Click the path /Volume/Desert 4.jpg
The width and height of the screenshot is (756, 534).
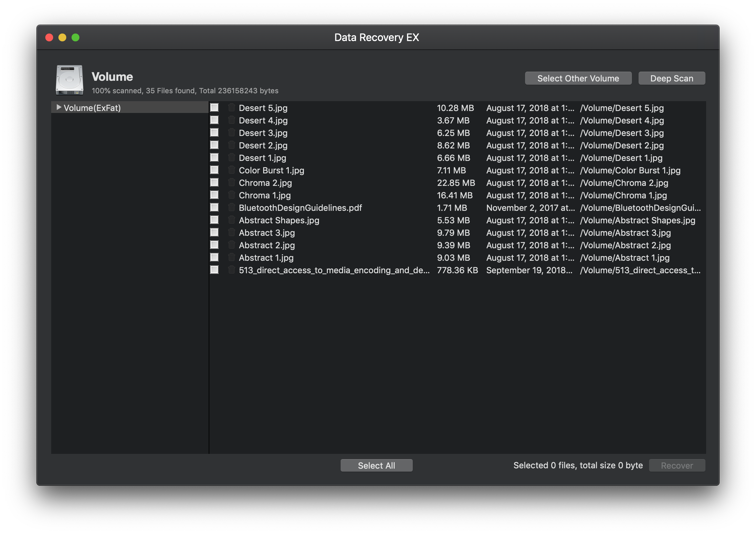point(622,121)
